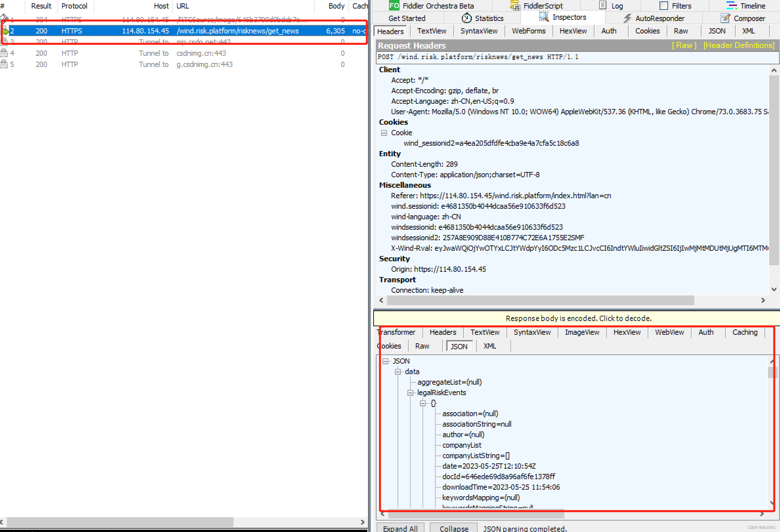Click the Inspectors magnifier icon
Viewport: 780px width, 532px height.
[543, 16]
